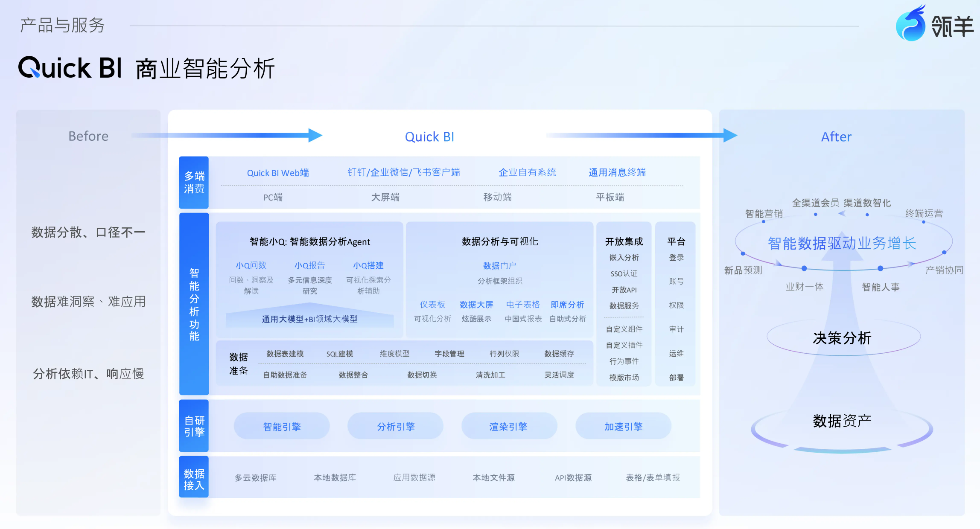Screen dimensions: 980x529
Task: Select the 数据大屏 item
Action: pos(476,305)
